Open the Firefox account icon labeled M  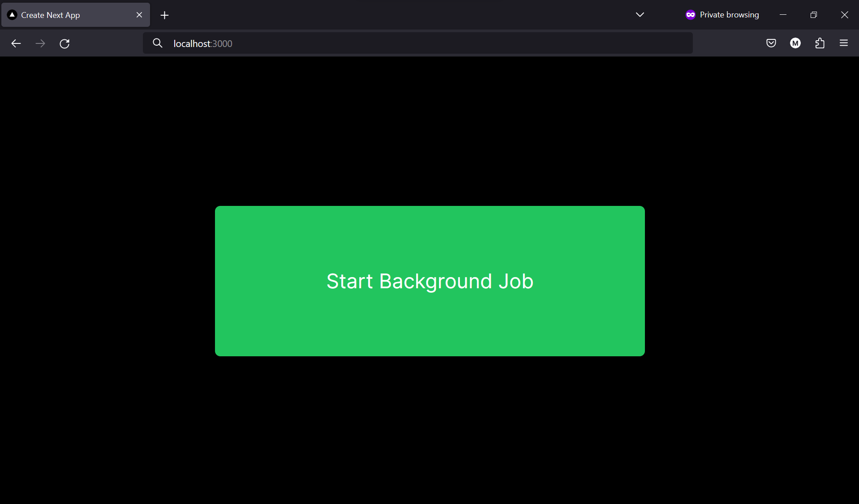click(x=795, y=43)
